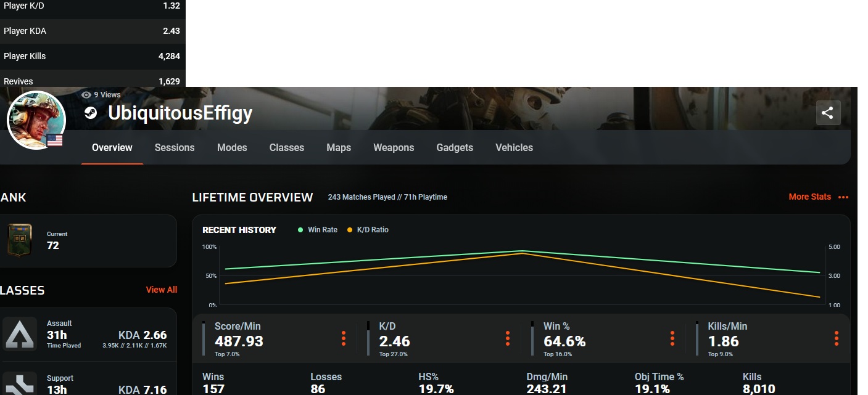This screenshot has height=395, width=868.
Task: Click the 9 Views counter text
Action: click(107, 95)
